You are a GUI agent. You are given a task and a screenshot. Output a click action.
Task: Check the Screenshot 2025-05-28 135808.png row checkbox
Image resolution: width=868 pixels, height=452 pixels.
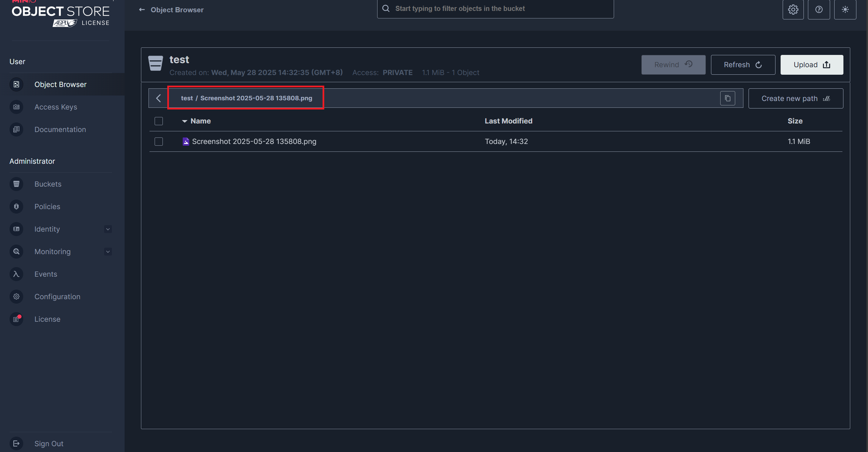pyautogui.click(x=159, y=142)
